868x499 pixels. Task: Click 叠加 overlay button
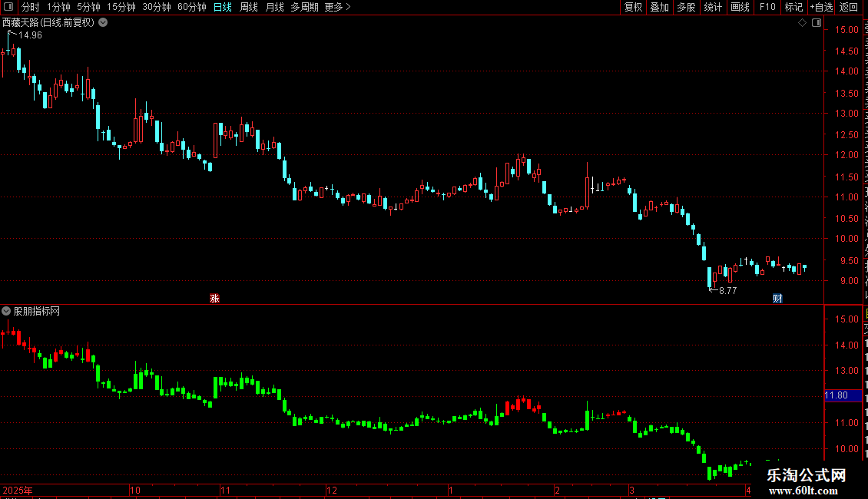coord(659,7)
